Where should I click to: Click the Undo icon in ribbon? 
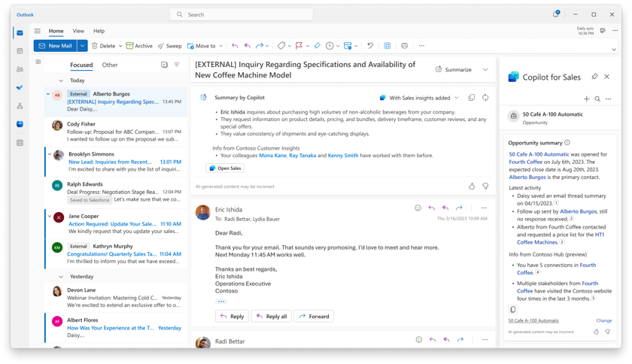point(370,46)
